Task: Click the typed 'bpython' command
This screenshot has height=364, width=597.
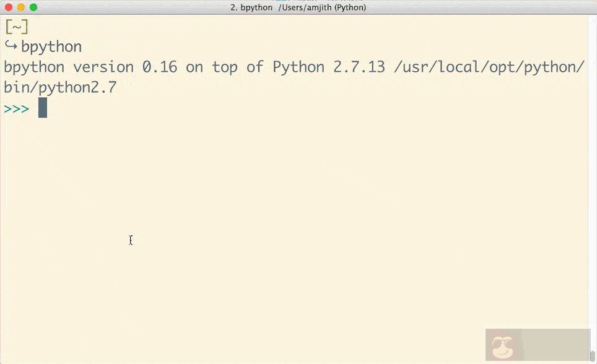Action: tap(51, 46)
